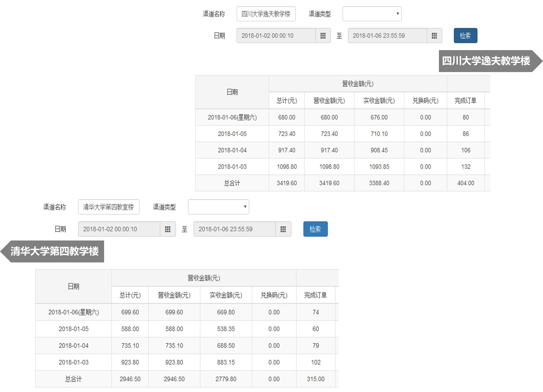Click end date field in the 清华大学 form
This screenshot has width=543, height=392.
pos(235,229)
